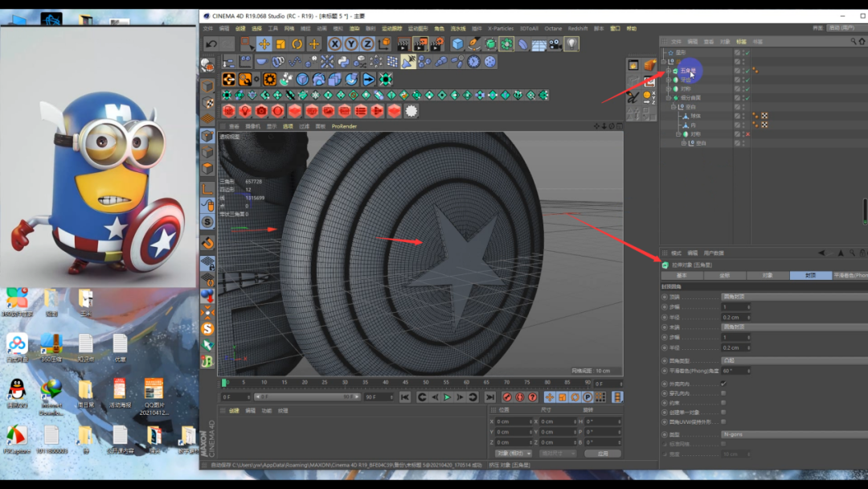The height and width of the screenshot is (489, 868).
Task: Click the green subdivision surface generator icon
Action: [x=490, y=43]
